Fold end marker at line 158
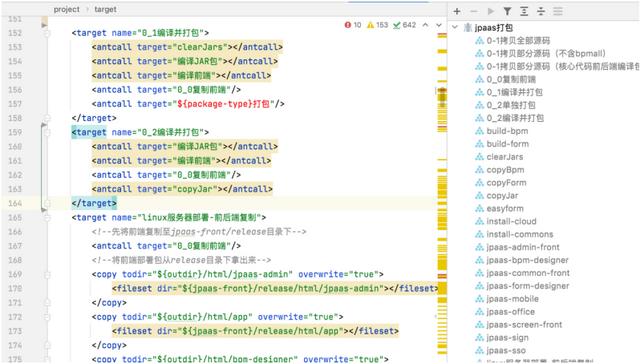The height and width of the screenshot is (364, 640). point(47,118)
